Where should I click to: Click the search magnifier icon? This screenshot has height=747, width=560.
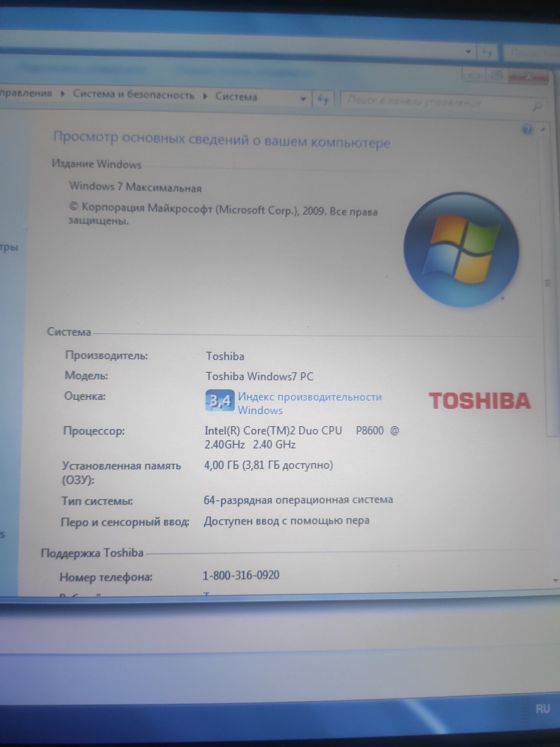pos(537,106)
